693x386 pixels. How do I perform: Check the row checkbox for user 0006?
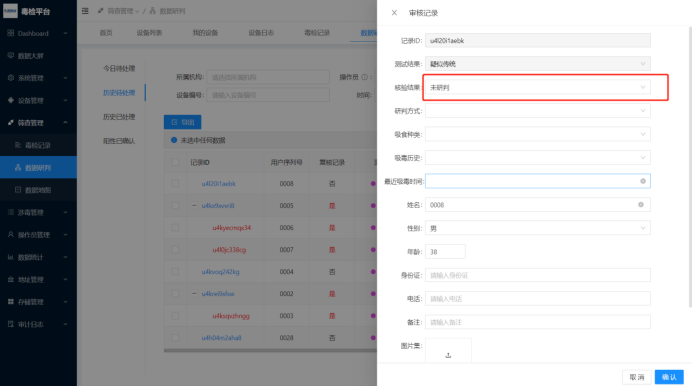point(175,228)
